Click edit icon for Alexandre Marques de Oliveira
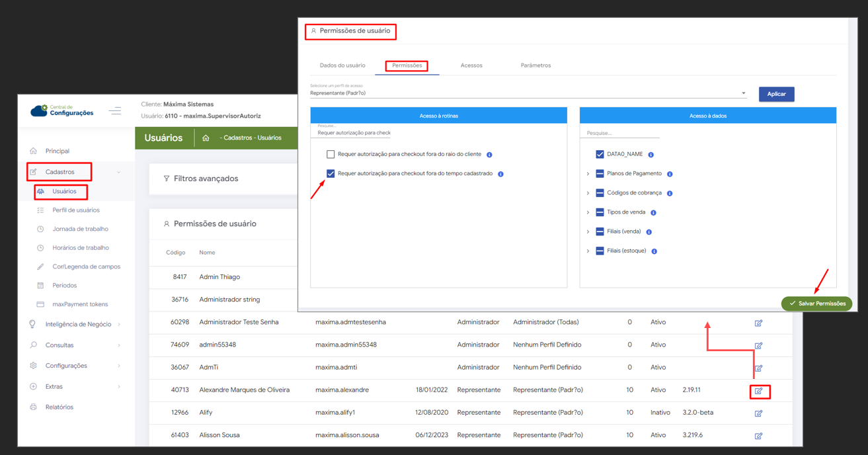 (758, 391)
